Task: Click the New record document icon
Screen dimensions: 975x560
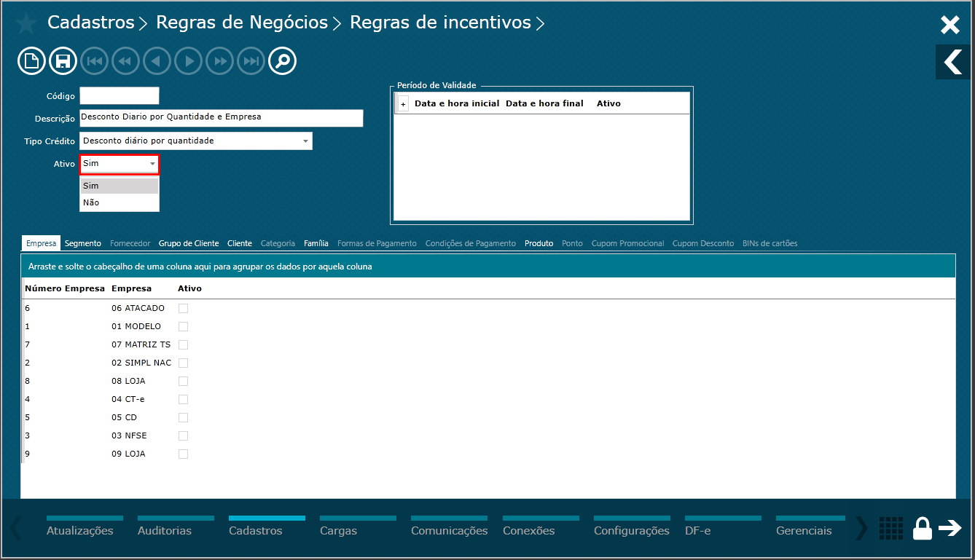Action: click(31, 61)
